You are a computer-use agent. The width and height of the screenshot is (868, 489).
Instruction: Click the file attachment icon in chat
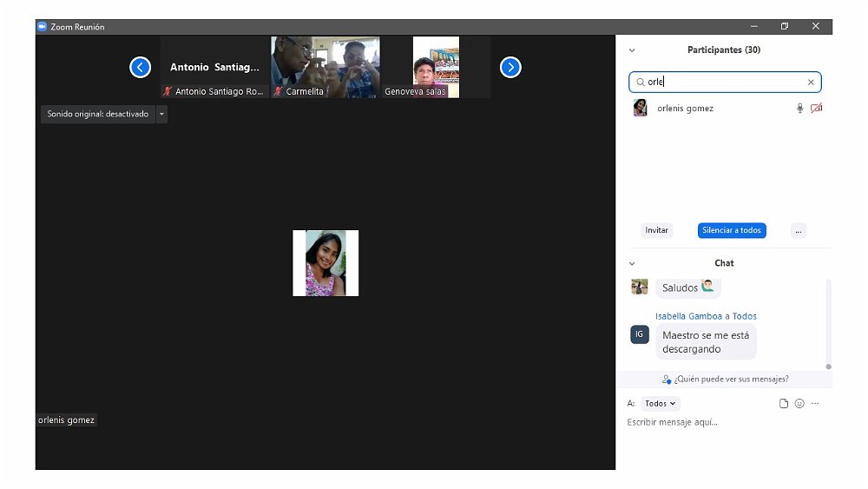point(784,403)
